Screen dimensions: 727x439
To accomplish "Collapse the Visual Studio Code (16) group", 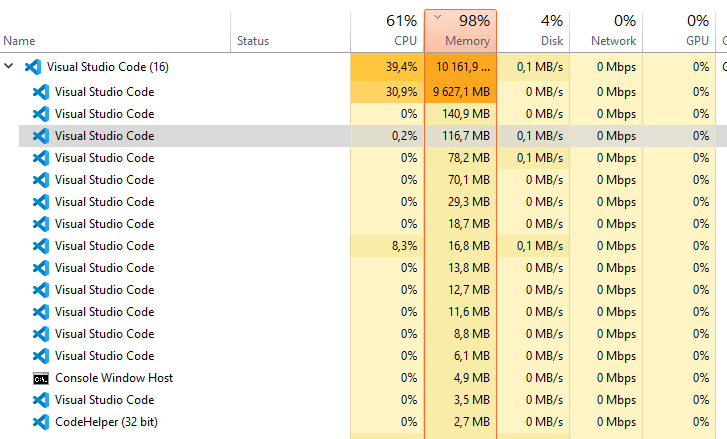I will coord(8,66).
